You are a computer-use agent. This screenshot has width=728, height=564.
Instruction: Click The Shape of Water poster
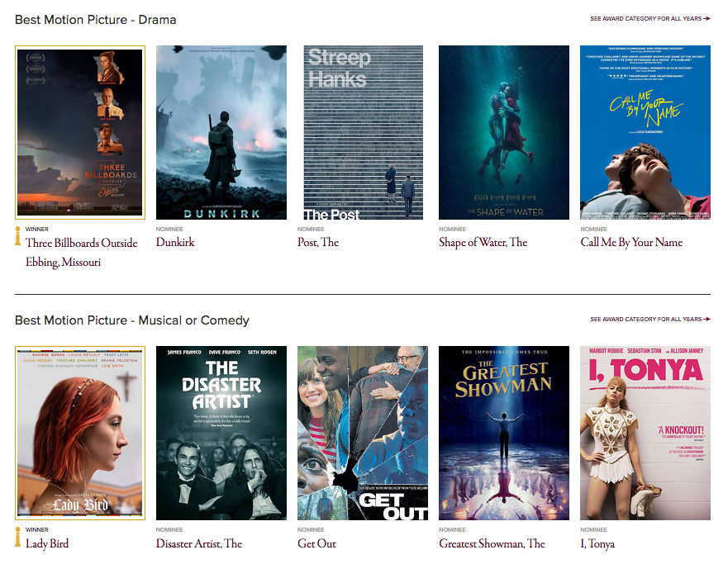click(x=504, y=132)
